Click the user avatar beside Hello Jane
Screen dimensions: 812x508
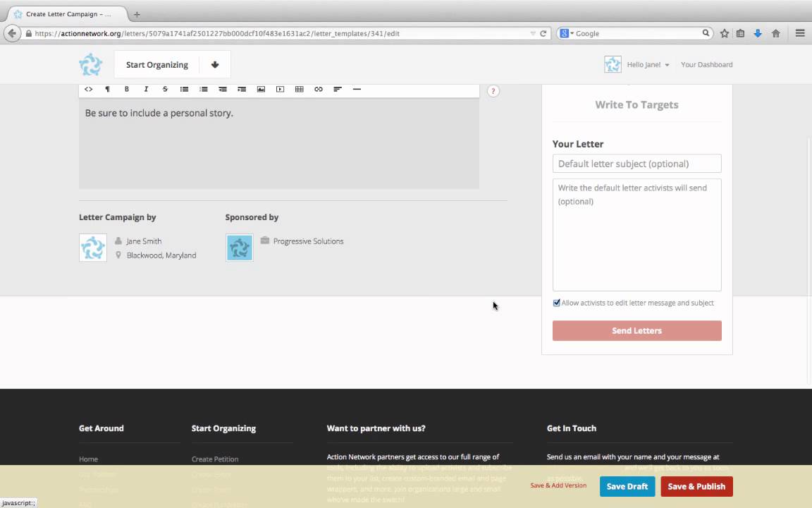click(613, 64)
